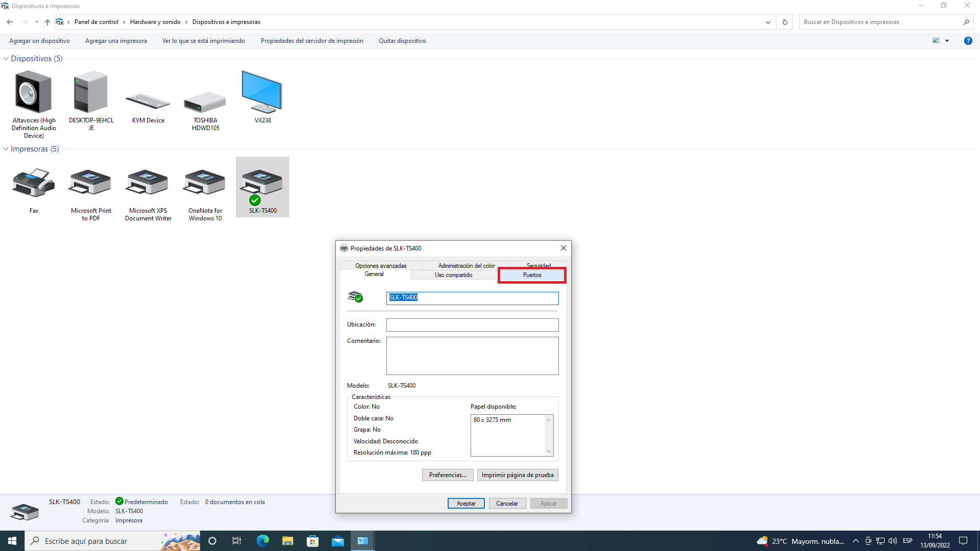Image resolution: width=980 pixels, height=551 pixels.
Task: Expand the address bar history dropdown
Action: (768, 22)
